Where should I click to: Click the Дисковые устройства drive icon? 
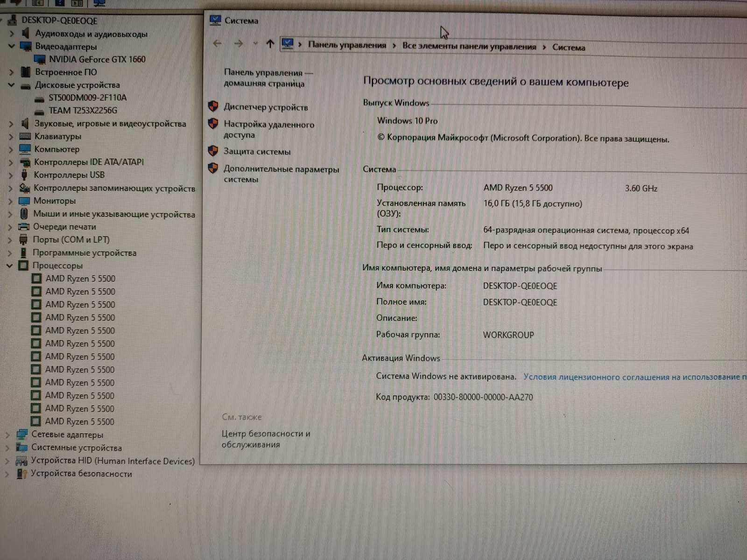pyautogui.click(x=25, y=85)
